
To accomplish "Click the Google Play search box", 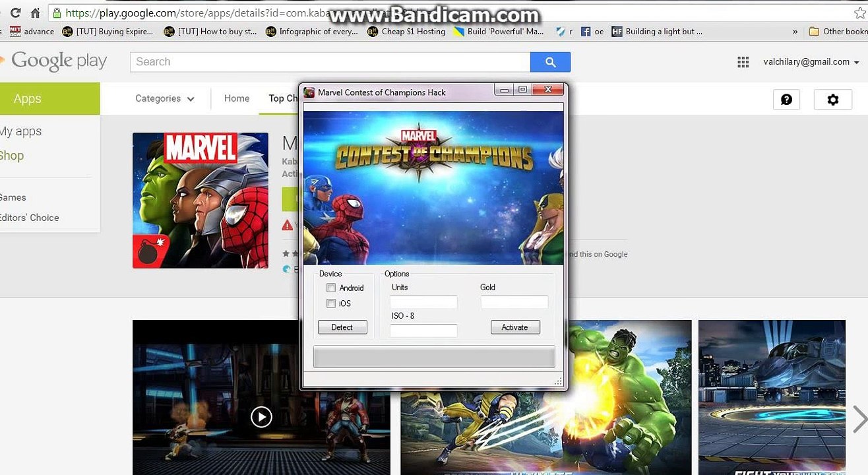I will [x=330, y=62].
